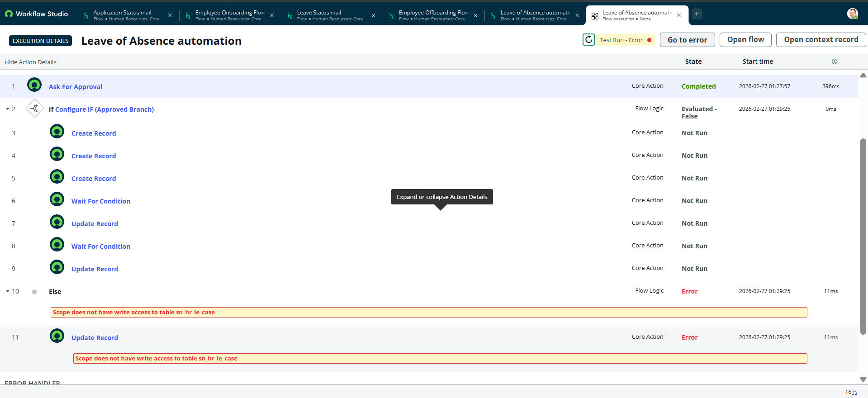Click the Completed state text
Screen dimensions: 868x398
pos(699,86)
